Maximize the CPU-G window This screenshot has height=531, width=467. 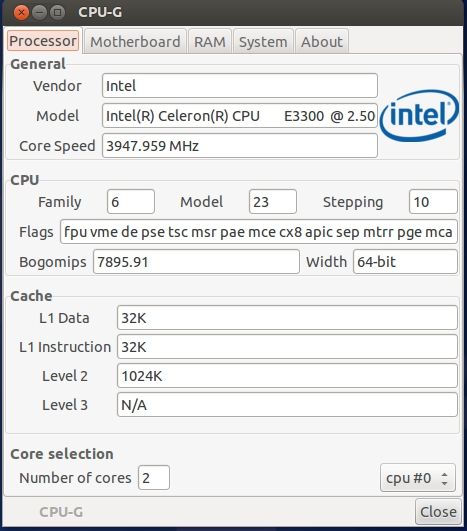click(58, 13)
